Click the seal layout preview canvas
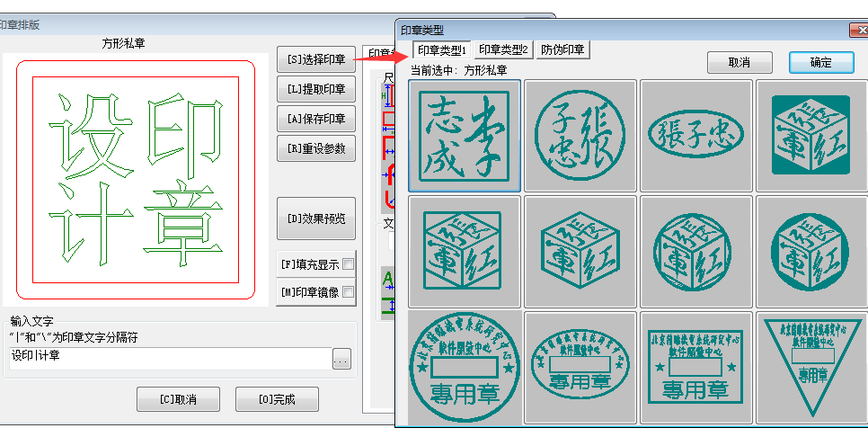Image resolution: width=868 pixels, height=437 pixels. pos(136,180)
